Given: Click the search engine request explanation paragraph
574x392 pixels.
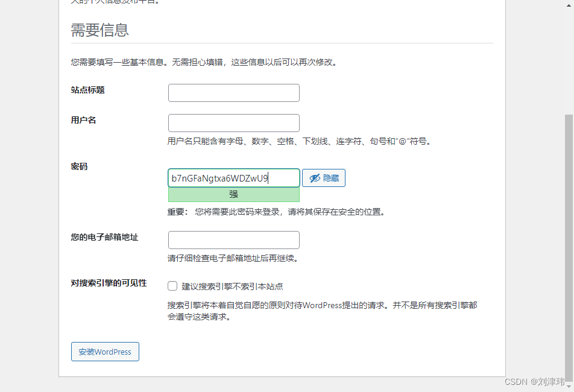Looking at the screenshot, I should tap(323, 311).
